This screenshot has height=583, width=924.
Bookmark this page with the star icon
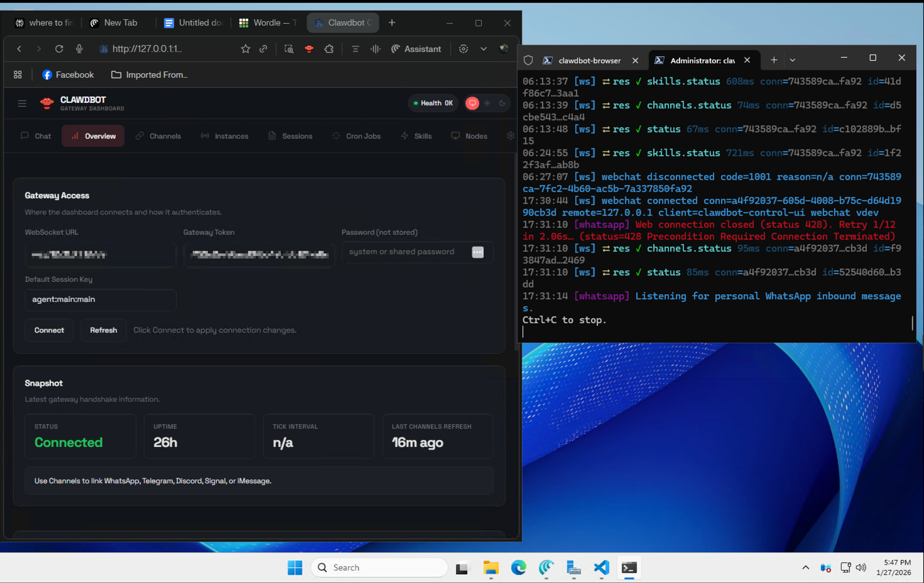click(246, 49)
